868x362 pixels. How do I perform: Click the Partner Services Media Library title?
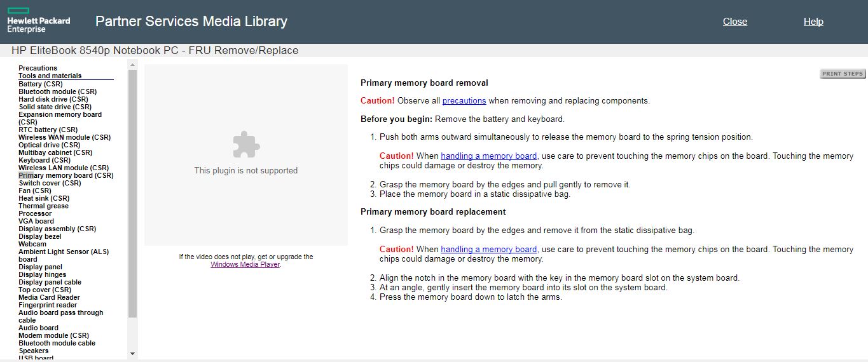pyautogui.click(x=191, y=21)
